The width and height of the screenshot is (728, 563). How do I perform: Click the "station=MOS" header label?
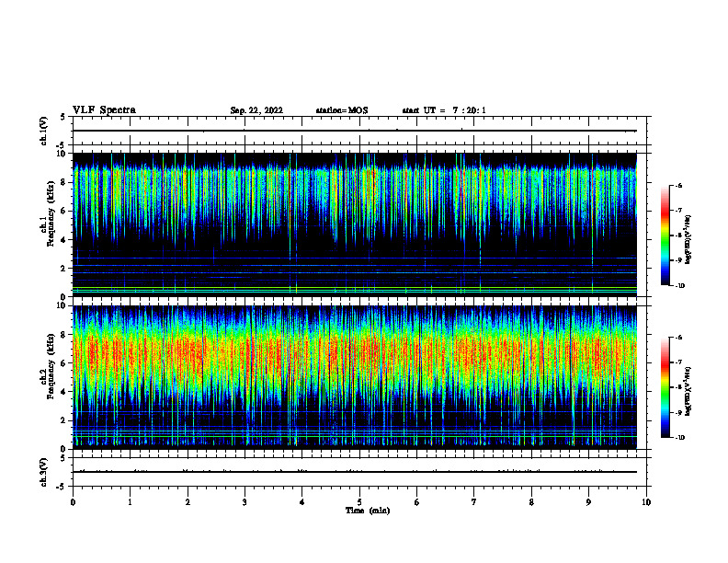pyautogui.click(x=342, y=110)
